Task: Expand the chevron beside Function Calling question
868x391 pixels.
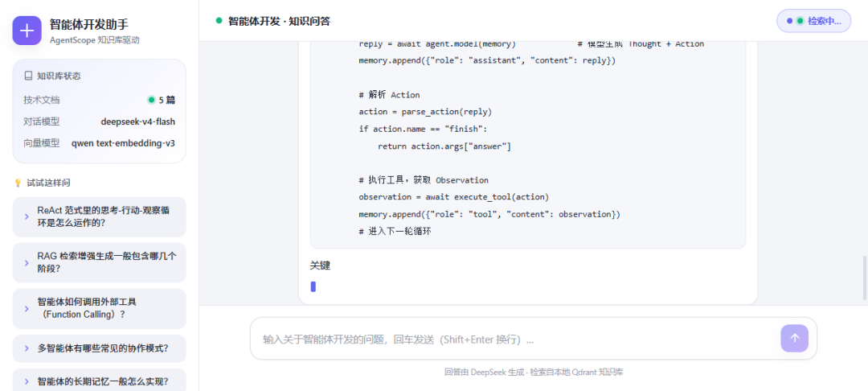Action: coord(27,308)
